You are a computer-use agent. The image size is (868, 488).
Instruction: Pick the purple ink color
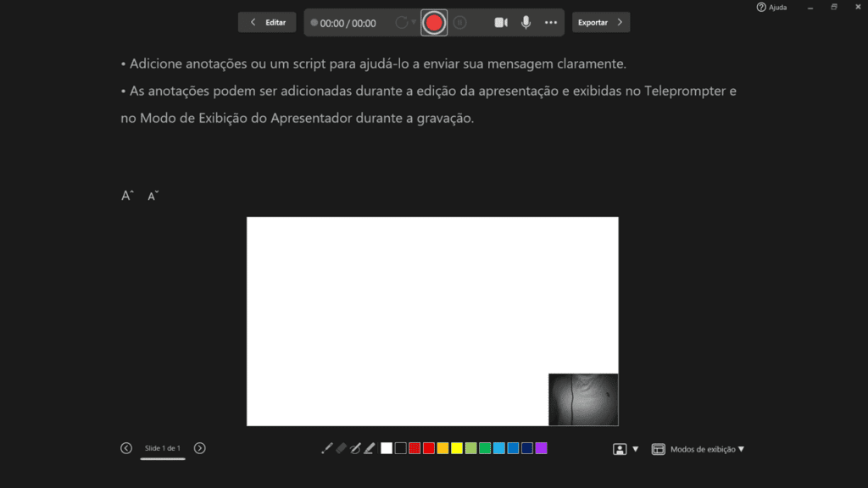point(542,448)
